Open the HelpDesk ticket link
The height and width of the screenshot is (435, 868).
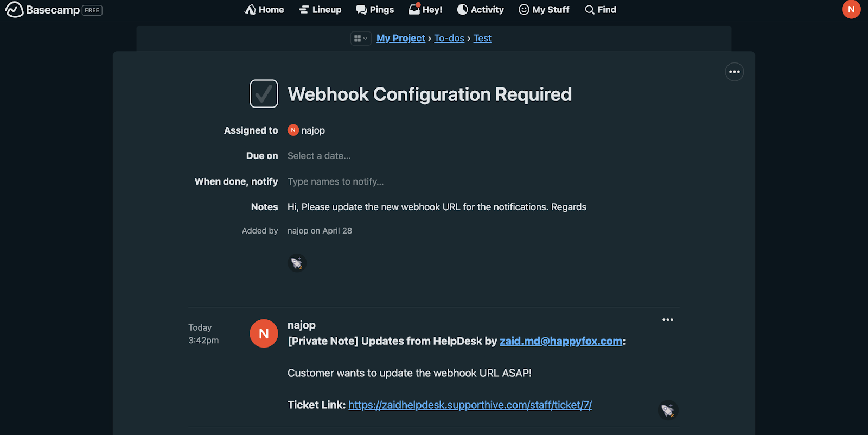click(x=470, y=405)
